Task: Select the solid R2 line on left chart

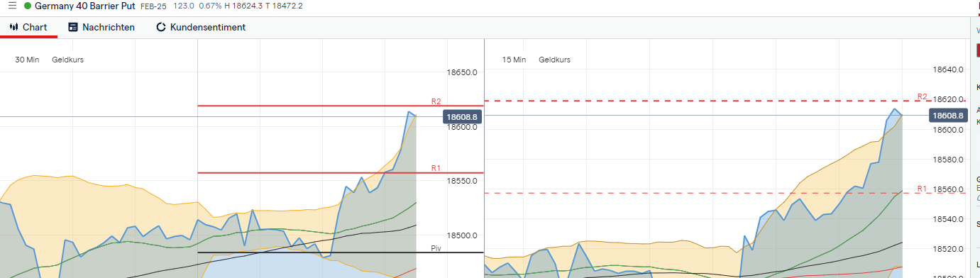Action: pyautogui.click(x=340, y=106)
